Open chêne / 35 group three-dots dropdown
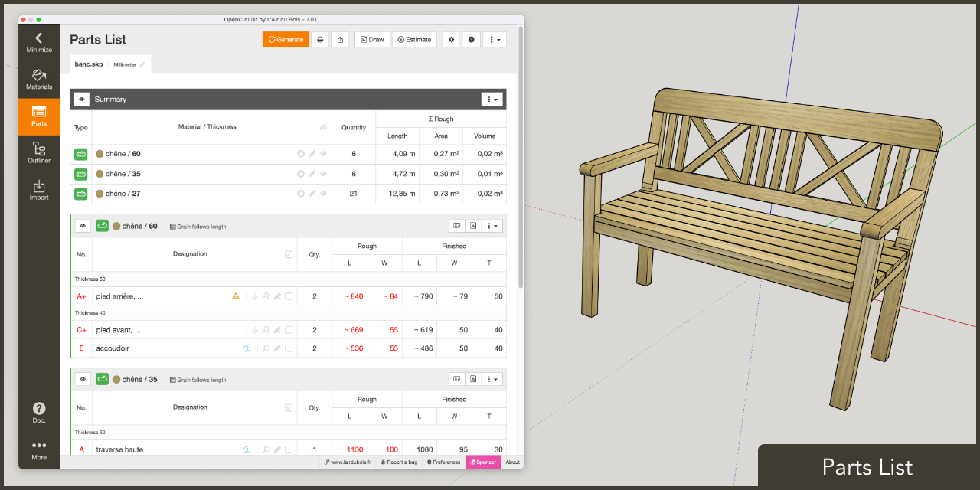 pos(492,379)
